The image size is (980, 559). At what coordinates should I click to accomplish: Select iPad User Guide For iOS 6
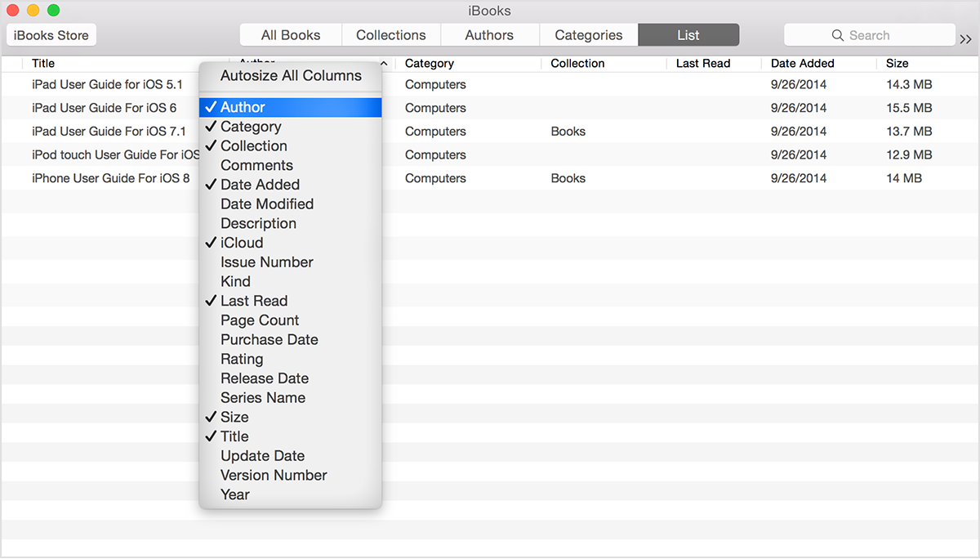pos(104,108)
